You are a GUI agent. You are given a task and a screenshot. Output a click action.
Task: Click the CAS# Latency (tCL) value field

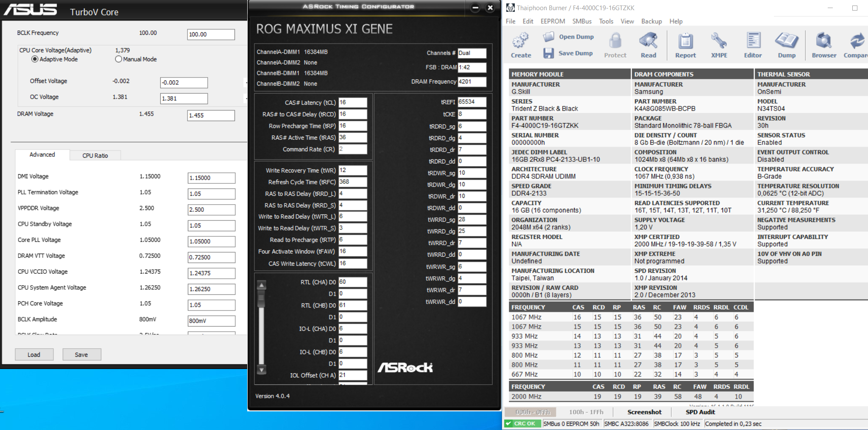pos(353,103)
